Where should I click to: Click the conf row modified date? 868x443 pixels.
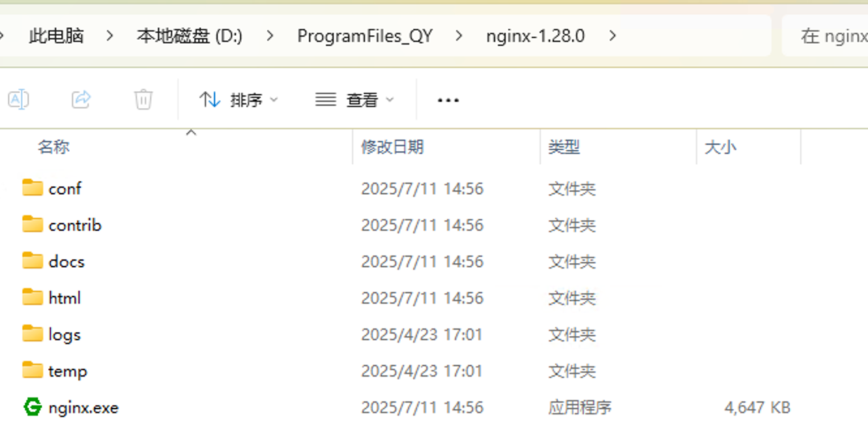coord(422,189)
